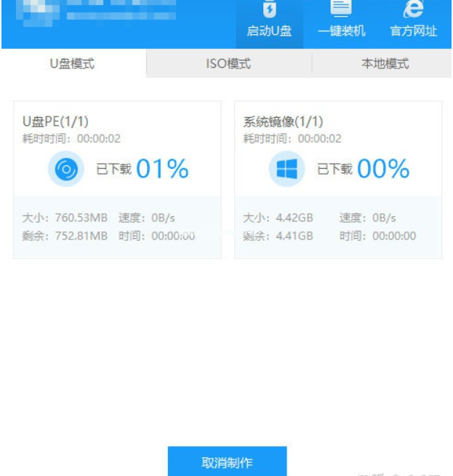Click the disc icon in U盘PE card

click(65, 170)
